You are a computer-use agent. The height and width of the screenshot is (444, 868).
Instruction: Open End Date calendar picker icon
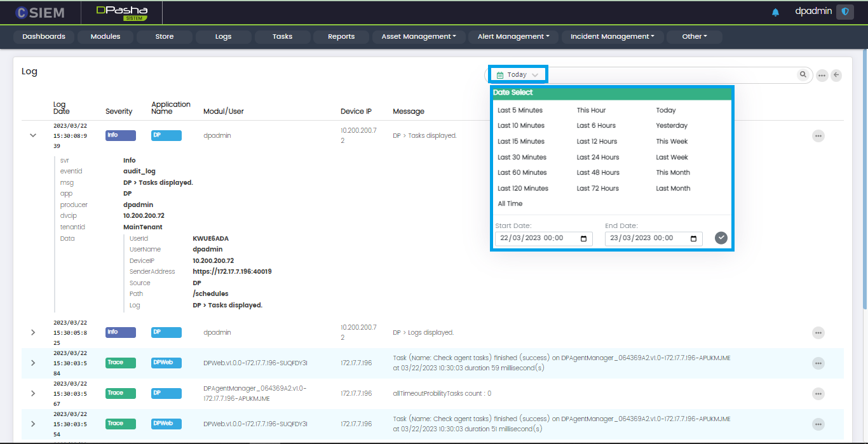click(x=693, y=239)
